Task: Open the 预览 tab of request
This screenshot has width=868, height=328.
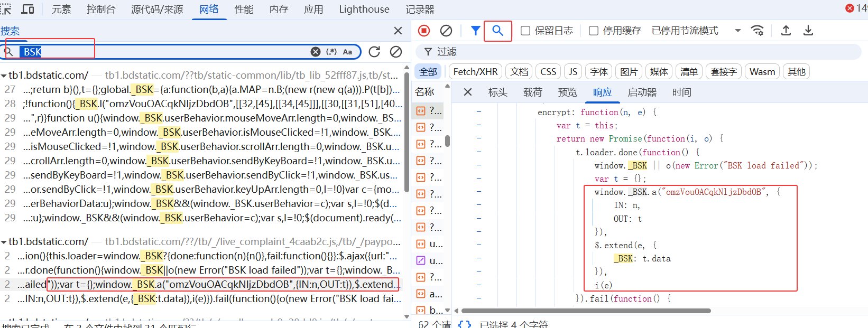Action: tap(568, 92)
